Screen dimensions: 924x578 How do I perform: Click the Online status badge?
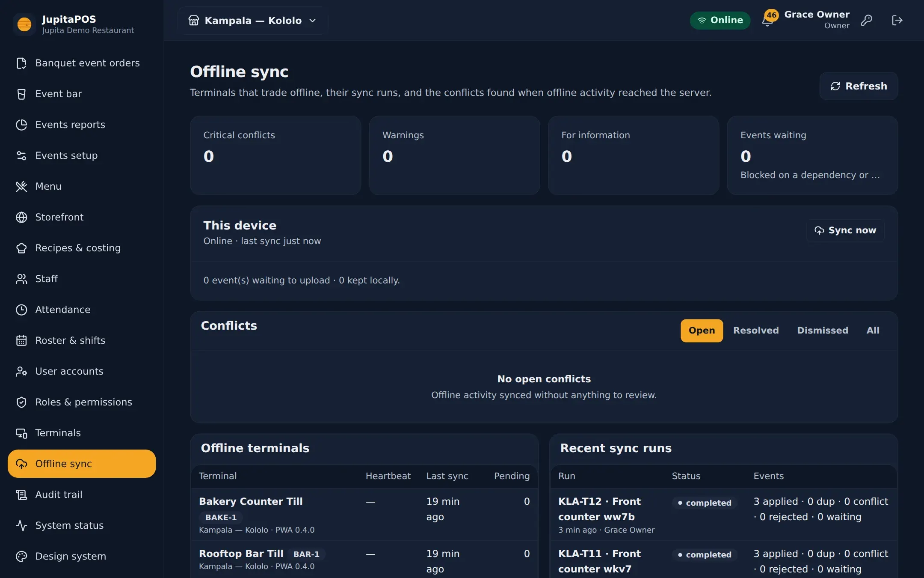click(720, 20)
